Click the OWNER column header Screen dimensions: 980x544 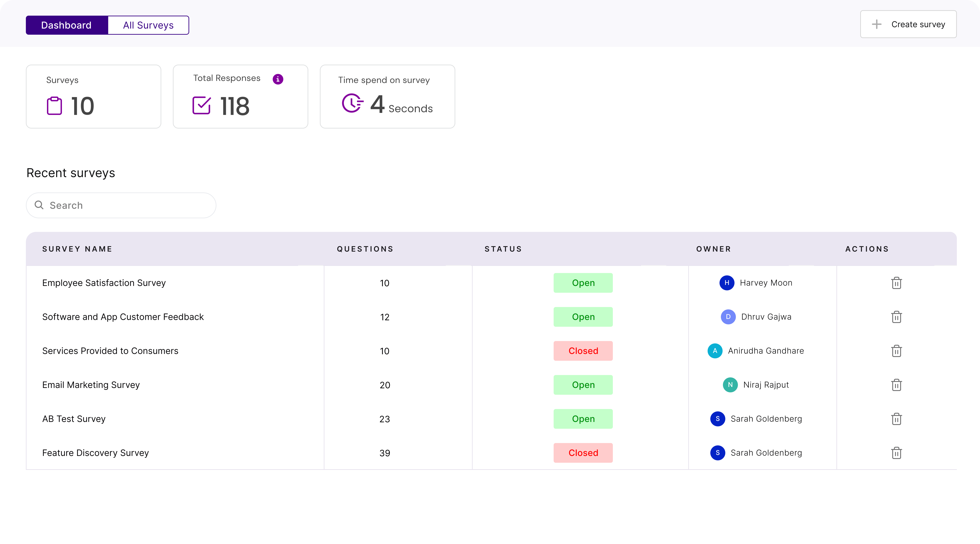coord(714,249)
